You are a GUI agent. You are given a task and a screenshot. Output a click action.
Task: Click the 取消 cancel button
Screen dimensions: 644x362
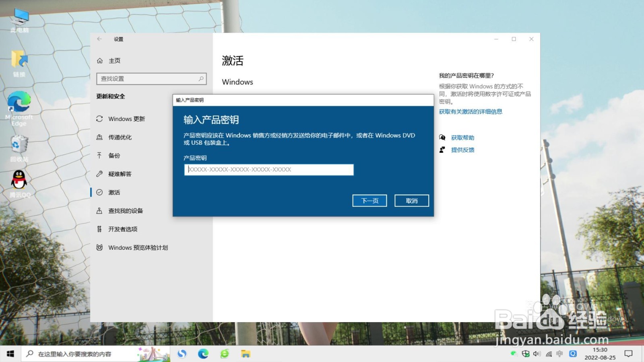pyautogui.click(x=412, y=201)
